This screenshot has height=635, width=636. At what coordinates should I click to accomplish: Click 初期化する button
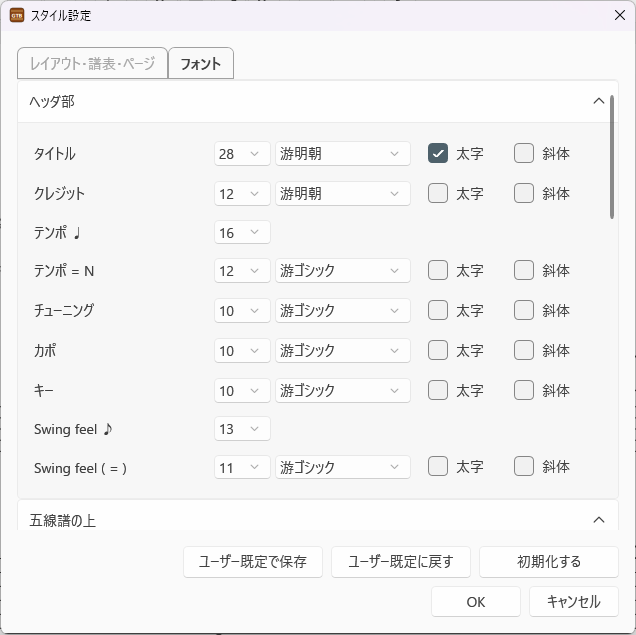click(549, 562)
